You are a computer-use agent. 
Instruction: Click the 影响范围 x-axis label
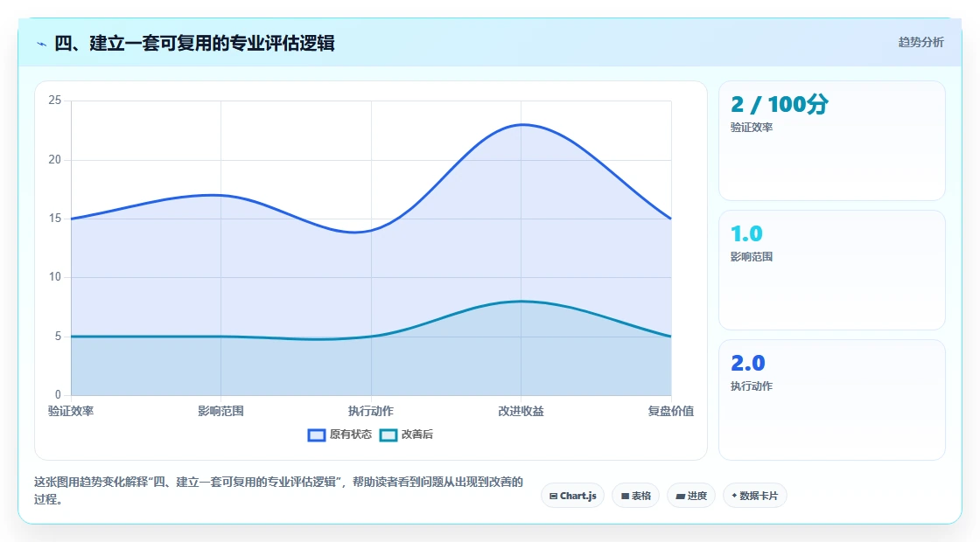pyautogui.click(x=220, y=411)
